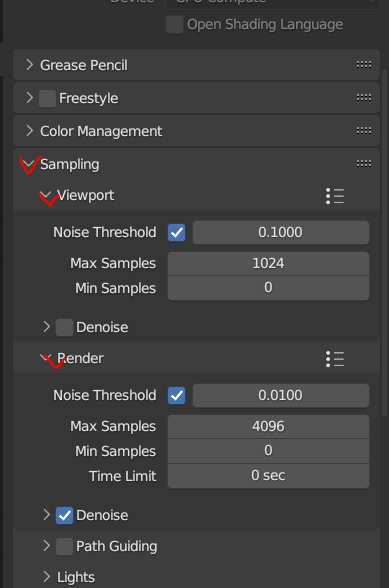The image size is (389, 588).
Task: Enable Viewport Denoise checkbox
Action: click(x=65, y=327)
